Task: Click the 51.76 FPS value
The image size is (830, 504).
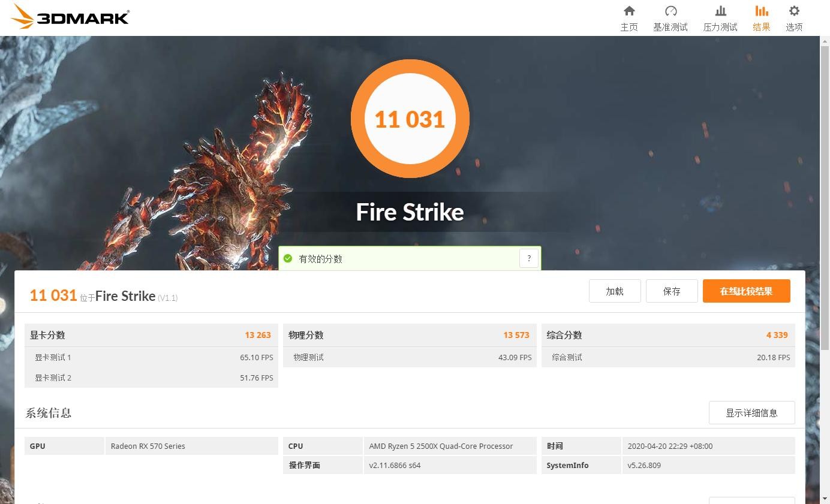Action: click(257, 378)
